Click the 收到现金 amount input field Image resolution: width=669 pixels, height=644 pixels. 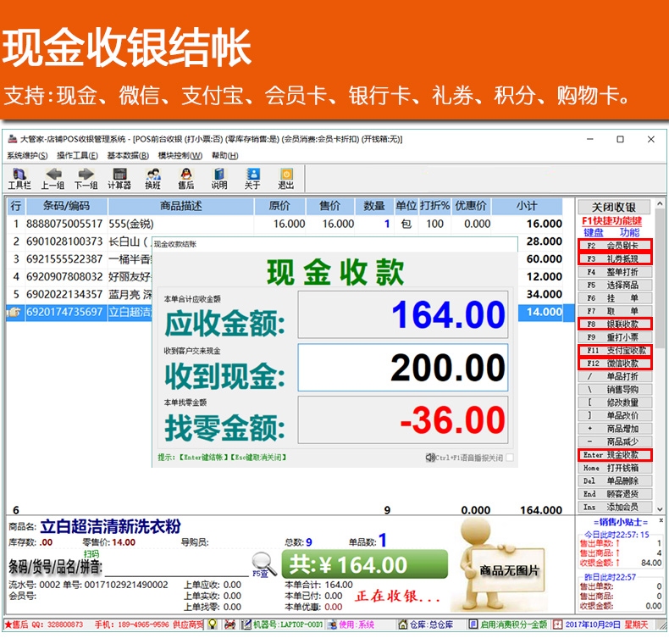coord(403,367)
